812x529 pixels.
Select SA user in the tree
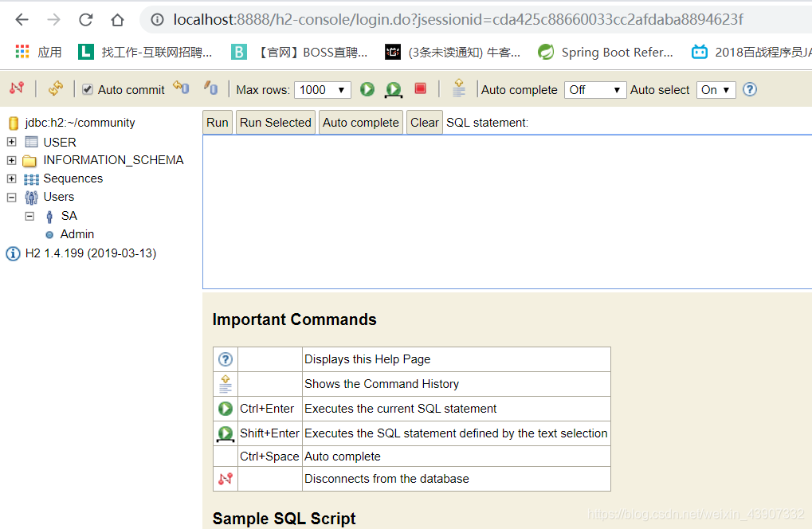[x=69, y=216]
